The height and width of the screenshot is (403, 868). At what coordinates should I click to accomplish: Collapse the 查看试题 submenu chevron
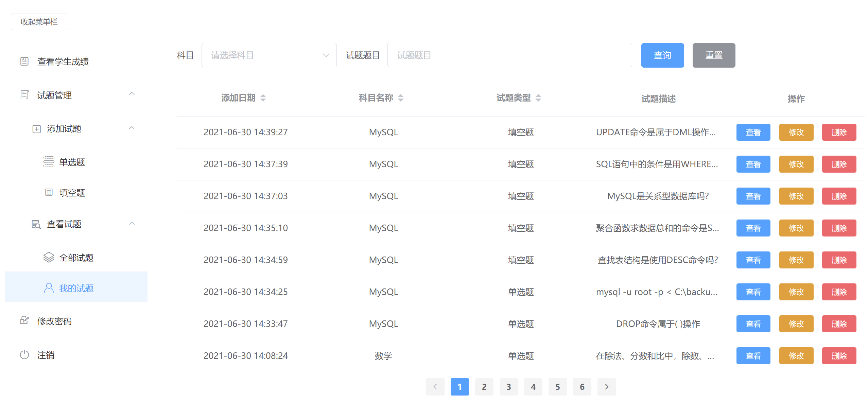click(132, 224)
